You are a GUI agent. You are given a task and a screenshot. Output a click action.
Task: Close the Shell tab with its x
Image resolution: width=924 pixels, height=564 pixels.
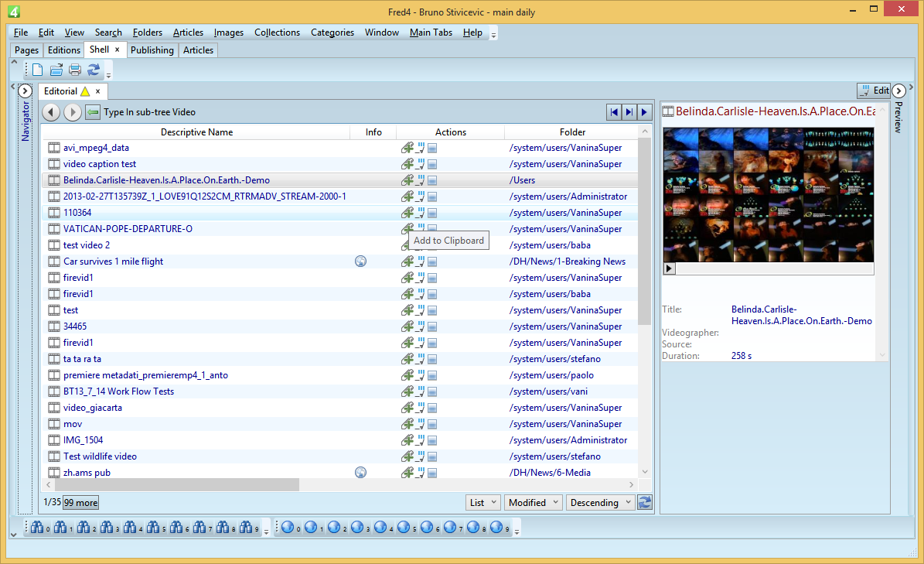tap(118, 50)
